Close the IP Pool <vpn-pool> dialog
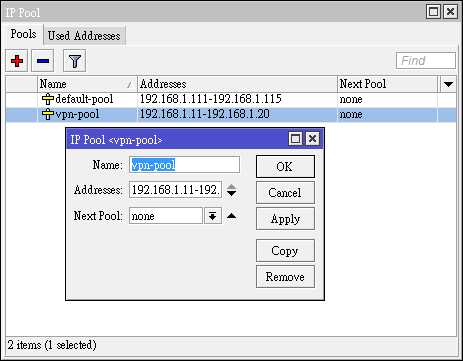 point(312,138)
